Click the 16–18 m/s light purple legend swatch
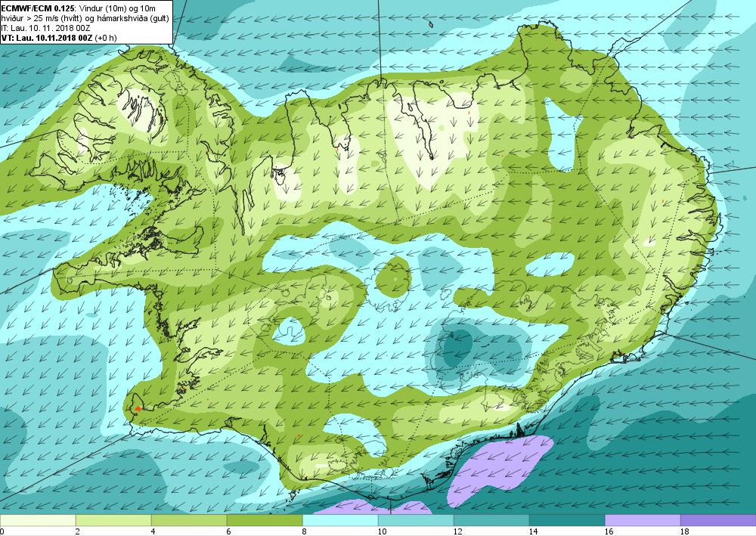 pos(643,520)
